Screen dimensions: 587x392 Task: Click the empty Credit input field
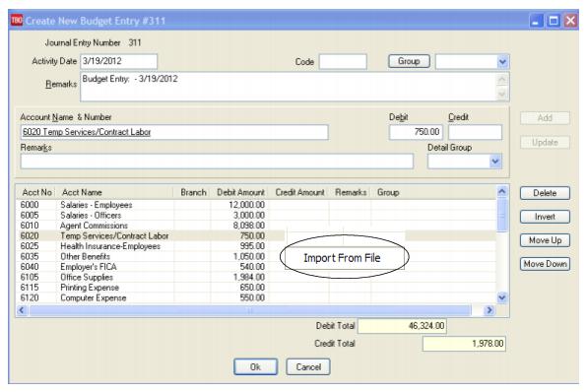tap(475, 132)
